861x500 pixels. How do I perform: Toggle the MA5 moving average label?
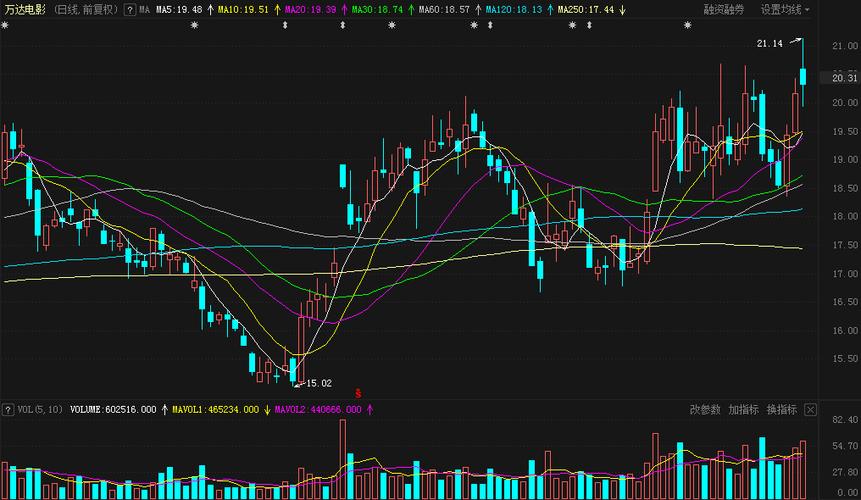179,9
